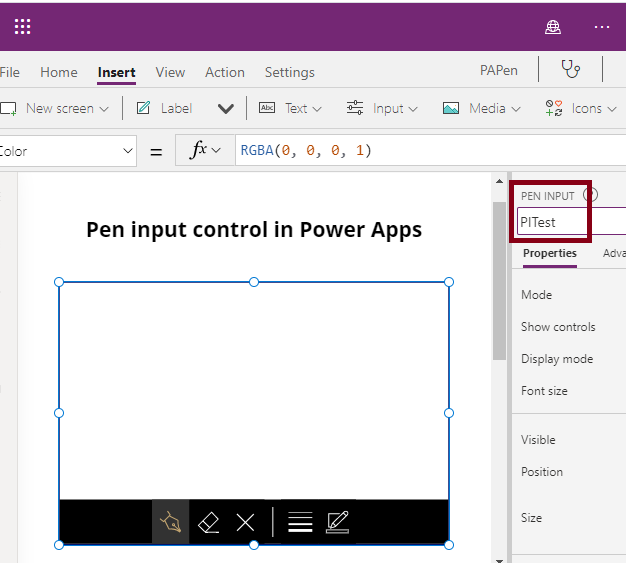Open the Action tab
Image resolution: width=626 pixels, height=563 pixels.
[225, 72]
